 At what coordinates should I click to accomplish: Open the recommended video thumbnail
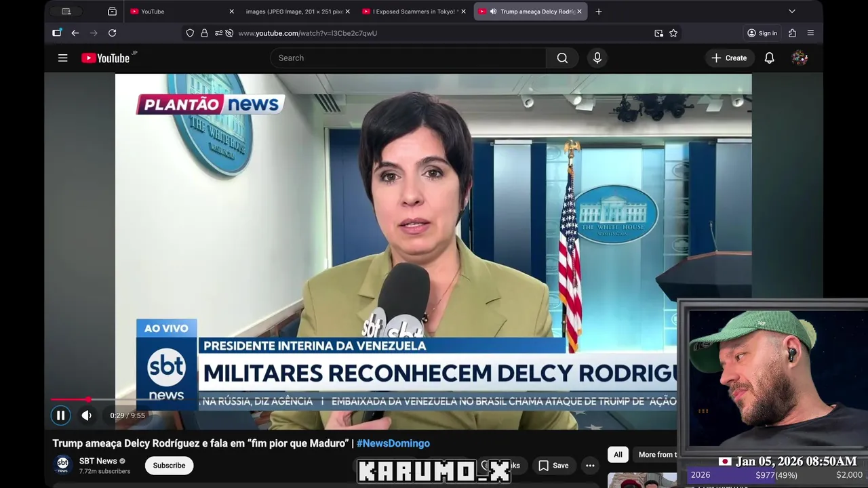pyautogui.click(x=642, y=481)
